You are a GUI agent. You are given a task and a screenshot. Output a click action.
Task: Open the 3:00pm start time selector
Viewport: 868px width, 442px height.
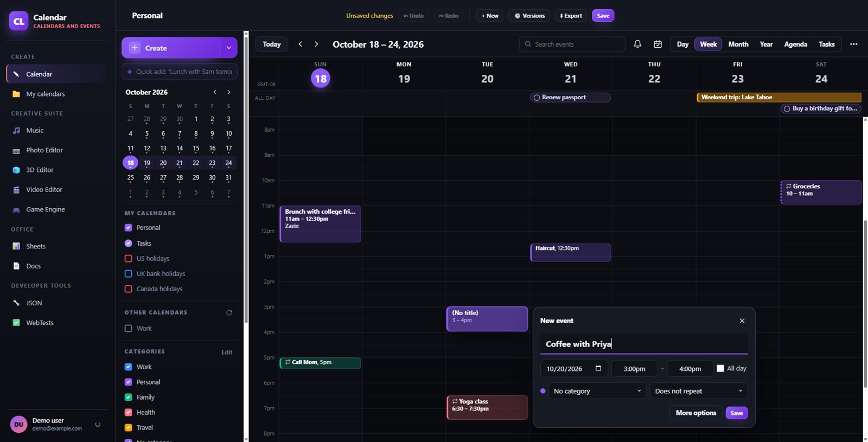click(x=634, y=369)
